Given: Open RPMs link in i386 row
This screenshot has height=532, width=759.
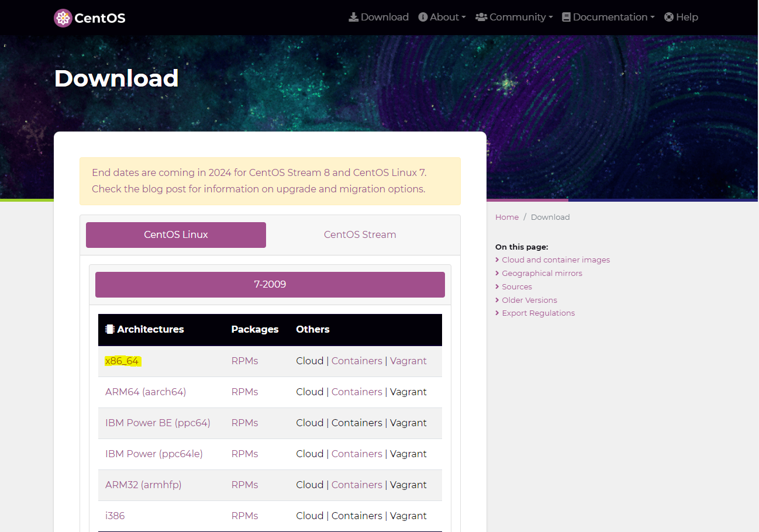Looking at the screenshot, I should pyautogui.click(x=244, y=516).
